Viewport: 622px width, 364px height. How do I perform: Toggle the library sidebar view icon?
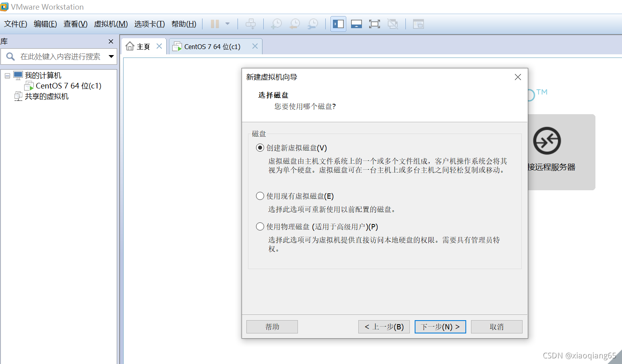click(338, 24)
